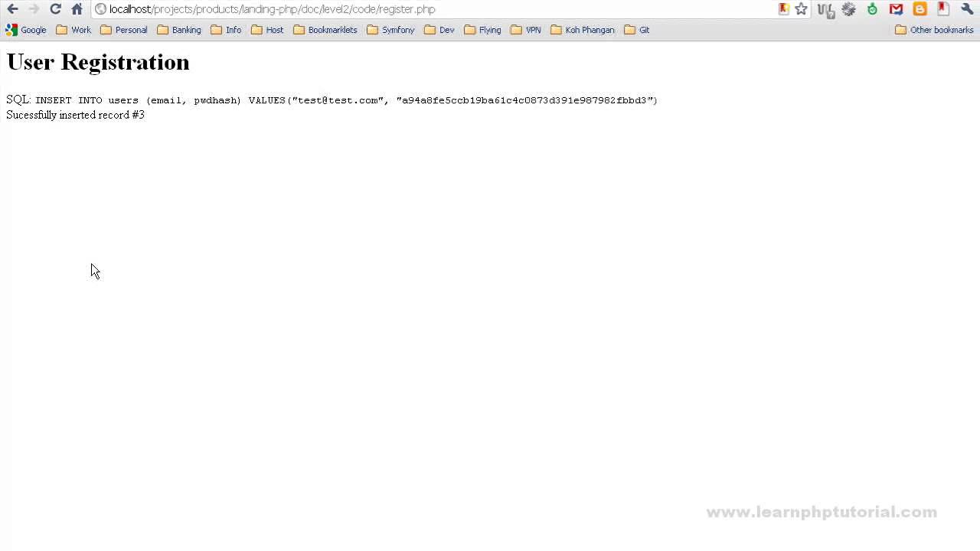Open the Symfony bookmarks folder
This screenshot has width=980, height=551.
click(x=390, y=30)
